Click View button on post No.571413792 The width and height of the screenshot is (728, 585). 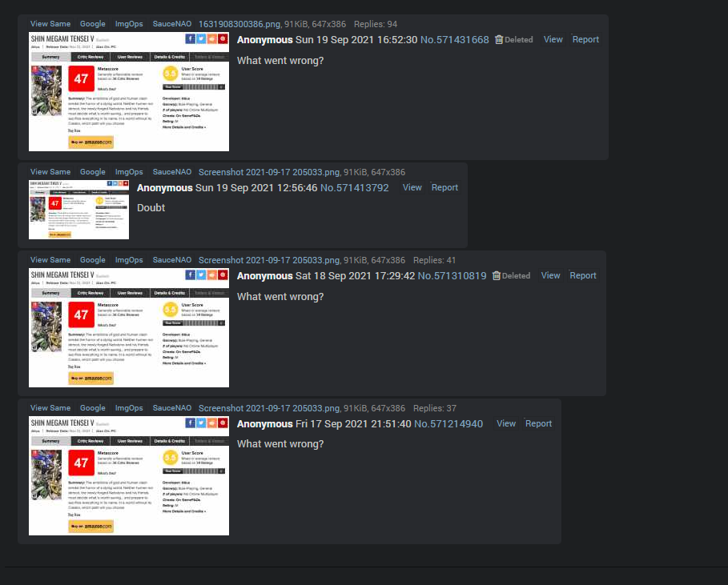pyautogui.click(x=412, y=187)
